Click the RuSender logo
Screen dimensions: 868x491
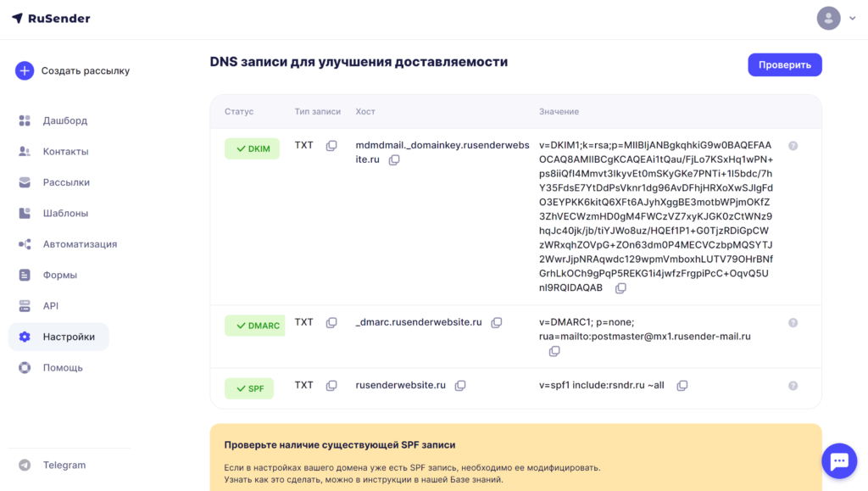pos(51,19)
